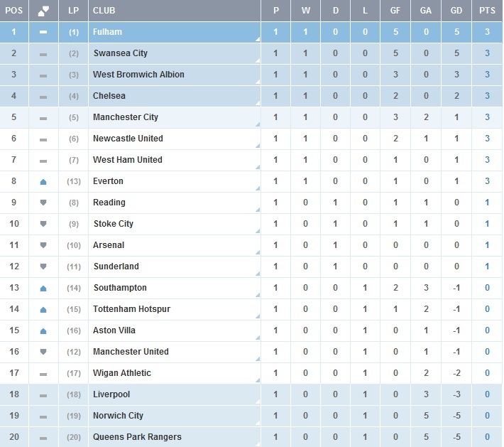Expand Chelsea row details triangle

258,103
